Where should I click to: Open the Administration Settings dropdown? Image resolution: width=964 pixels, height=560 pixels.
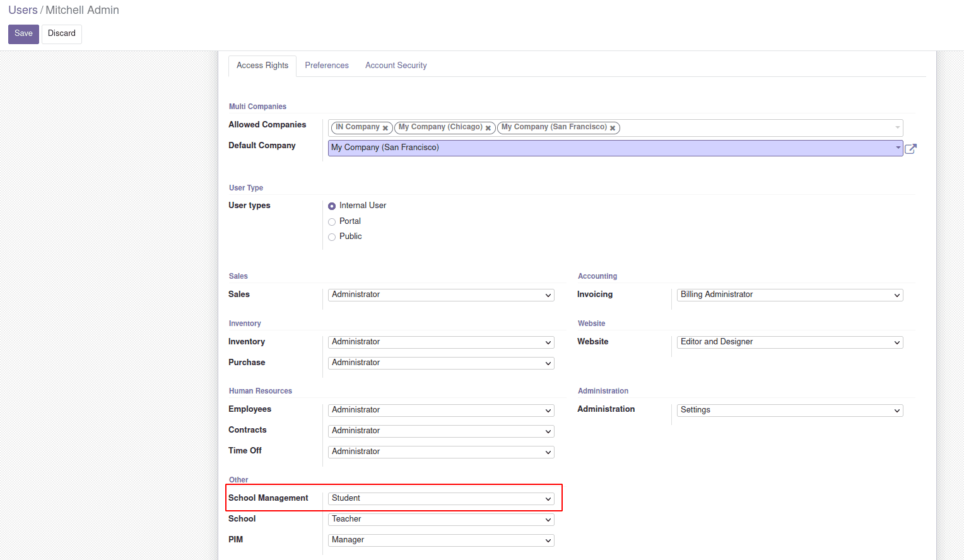[790, 411]
